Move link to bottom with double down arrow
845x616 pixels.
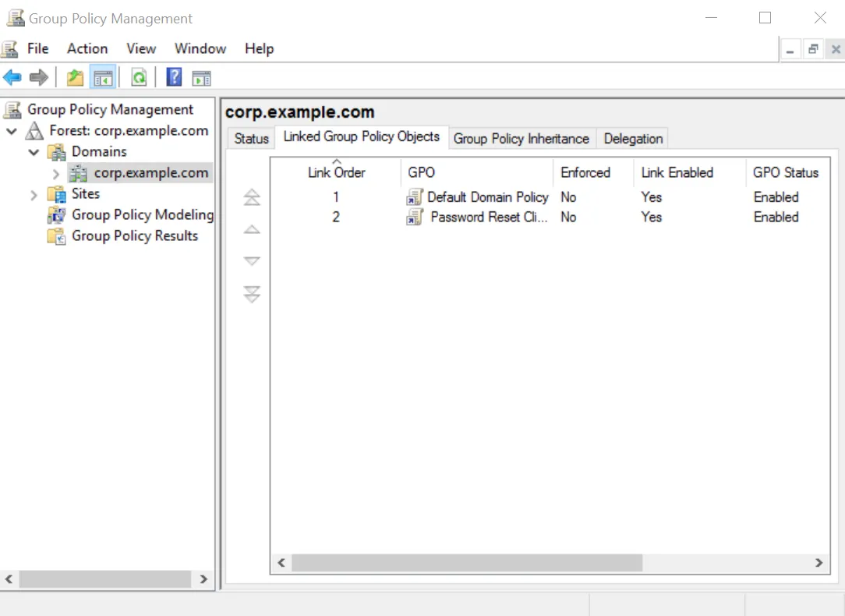(x=252, y=294)
